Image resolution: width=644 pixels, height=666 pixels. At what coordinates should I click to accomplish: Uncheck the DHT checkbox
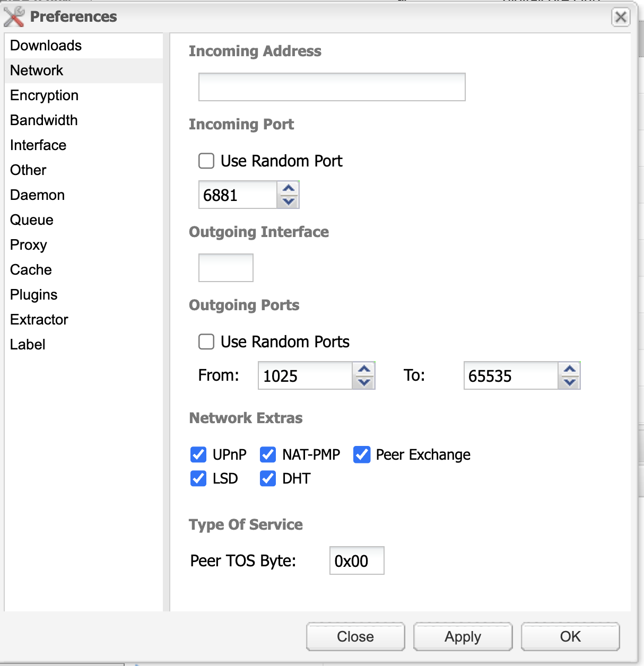click(268, 478)
